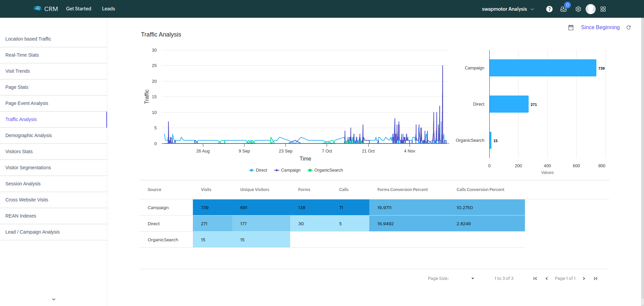This screenshot has width=644, height=306.
Task: Select Page Event Analysis in sidebar
Action: click(53, 104)
